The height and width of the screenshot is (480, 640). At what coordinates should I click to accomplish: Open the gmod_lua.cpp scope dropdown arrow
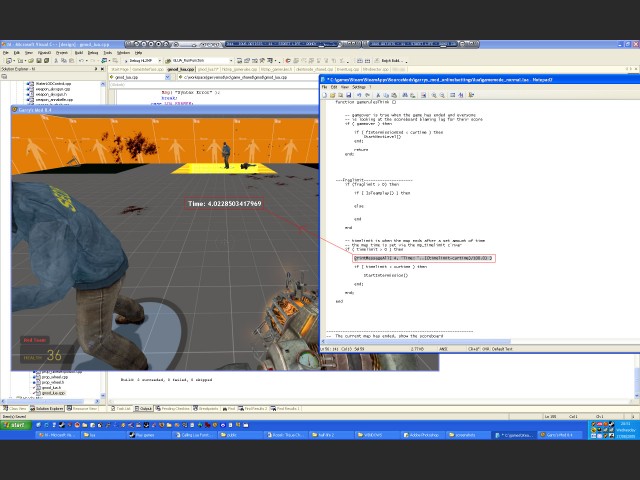click(x=168, y=77)
